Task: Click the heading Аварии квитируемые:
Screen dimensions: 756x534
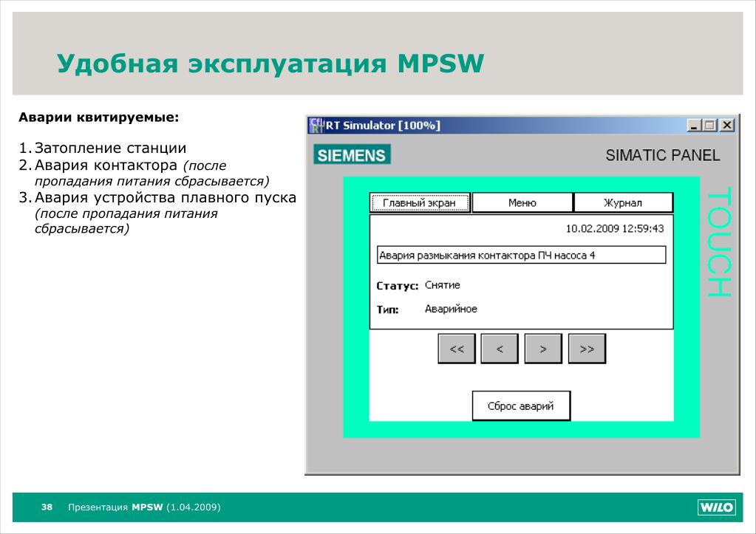Action: (99, 117)
